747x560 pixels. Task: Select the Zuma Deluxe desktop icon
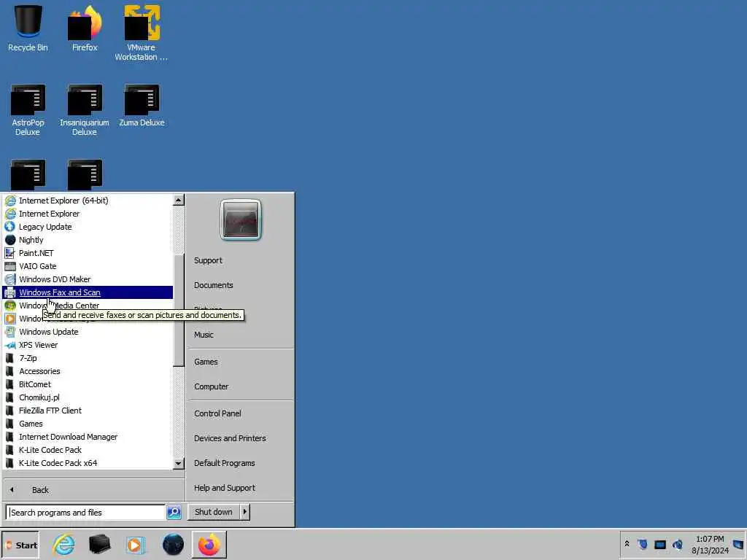142,106
